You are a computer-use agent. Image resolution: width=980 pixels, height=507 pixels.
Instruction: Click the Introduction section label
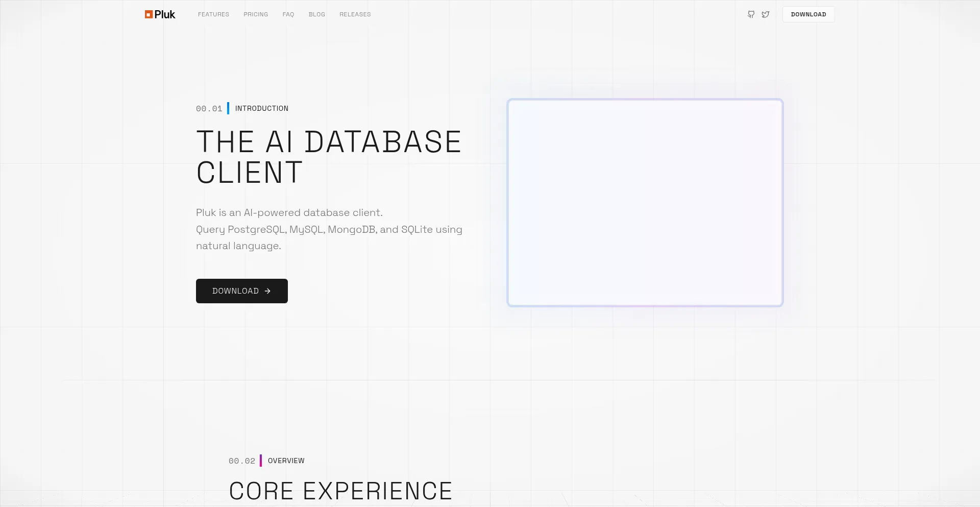pos(261,108)
